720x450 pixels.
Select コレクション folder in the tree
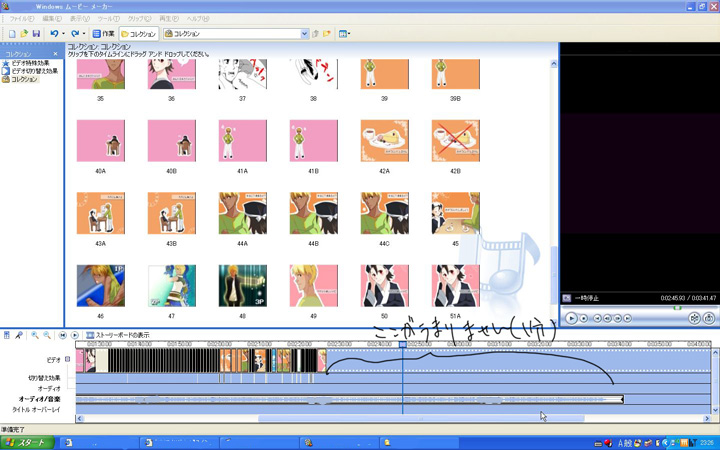pyautogui.click(x=20, y=79)
